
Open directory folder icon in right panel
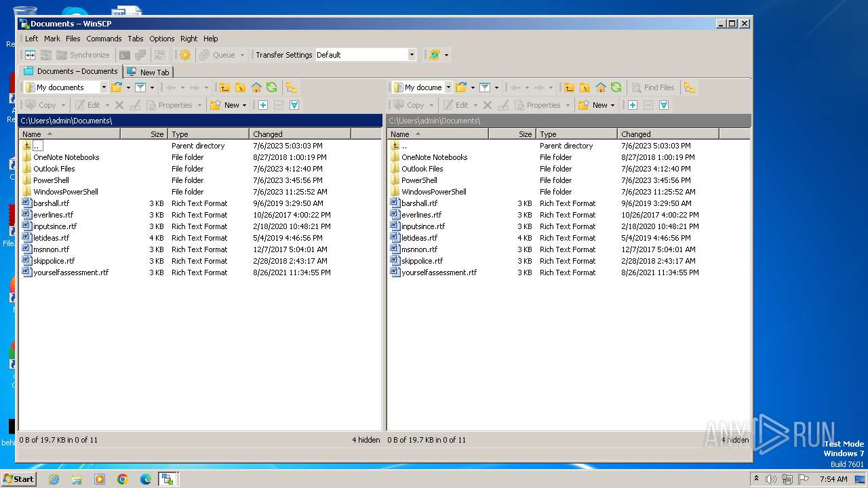461,87
